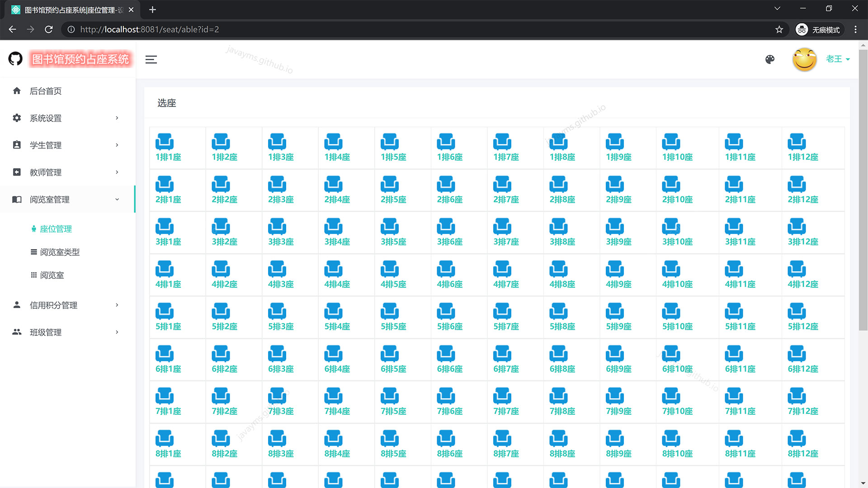Toggle the sidebar hamburger menu icon

151,59
